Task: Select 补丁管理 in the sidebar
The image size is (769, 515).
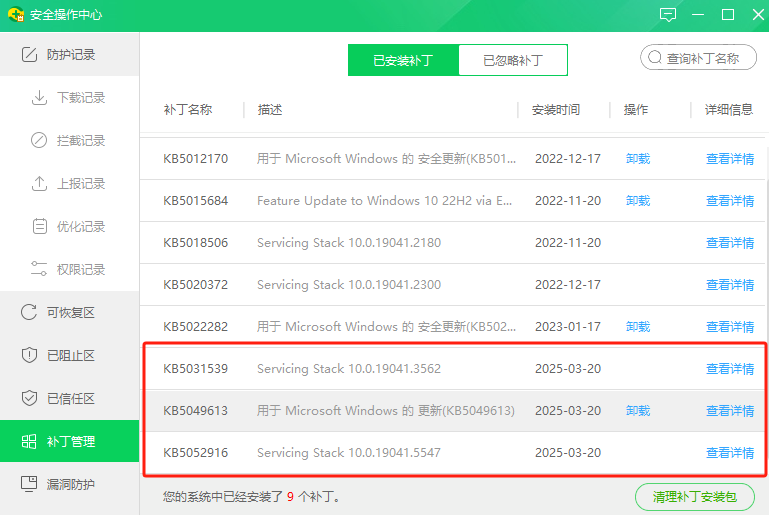Action: [70, 442]
